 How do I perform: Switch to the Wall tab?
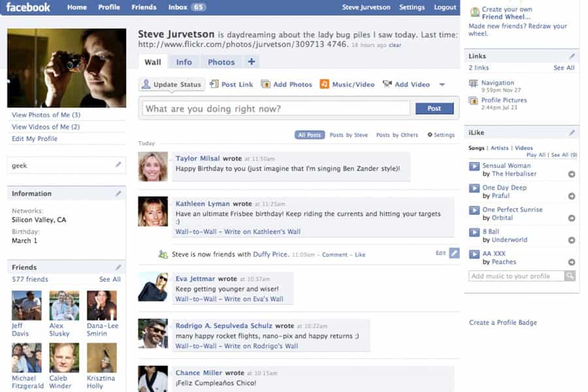(153, 62)
